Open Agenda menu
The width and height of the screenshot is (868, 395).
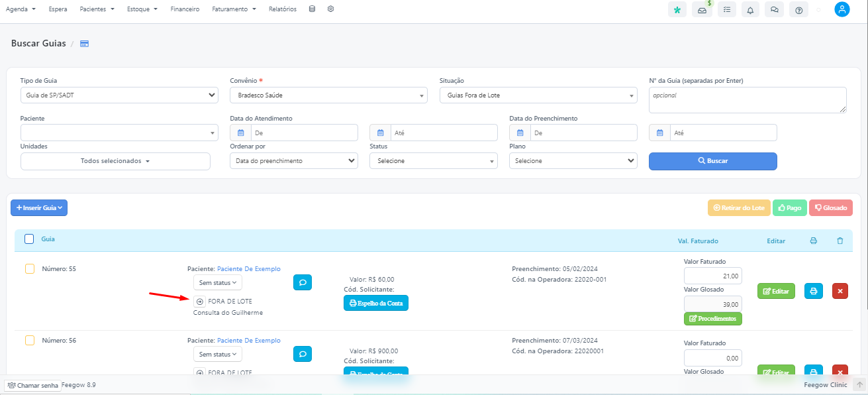pos(20,9)
